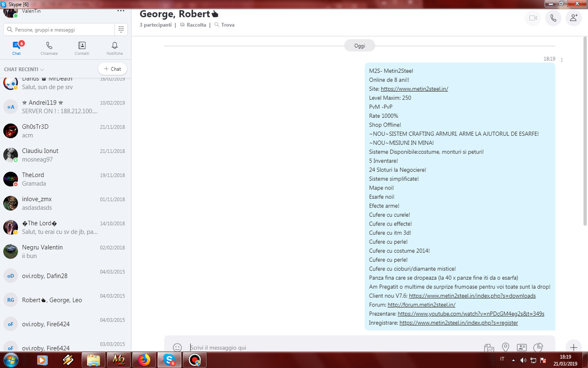The width and height of the screenshot is (588, 368).
Task: Start a video call with the group
Action: pyautogui.click(x=533, y=18)
